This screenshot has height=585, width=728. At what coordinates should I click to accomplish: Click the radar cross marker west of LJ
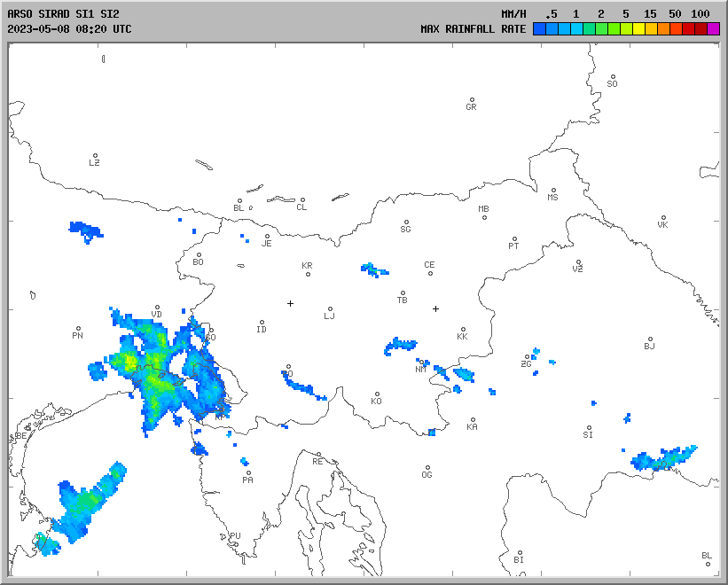pos(290,303)
